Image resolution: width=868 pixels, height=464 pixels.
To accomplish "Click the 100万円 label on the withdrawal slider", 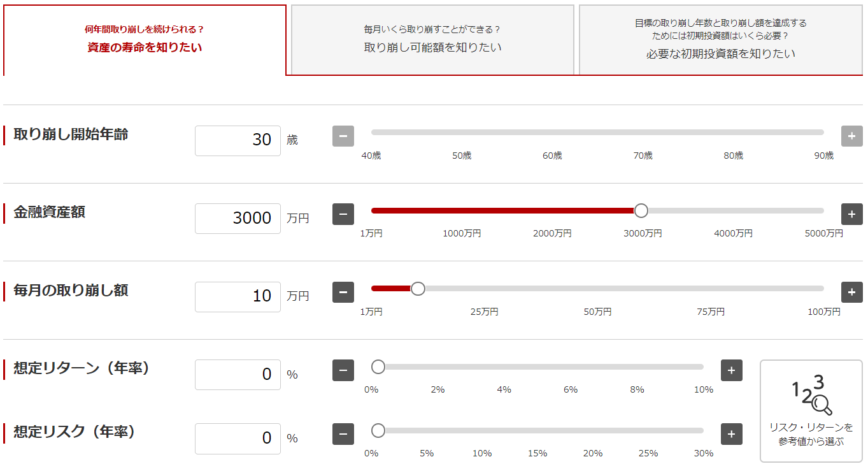I will click(823, 312).
